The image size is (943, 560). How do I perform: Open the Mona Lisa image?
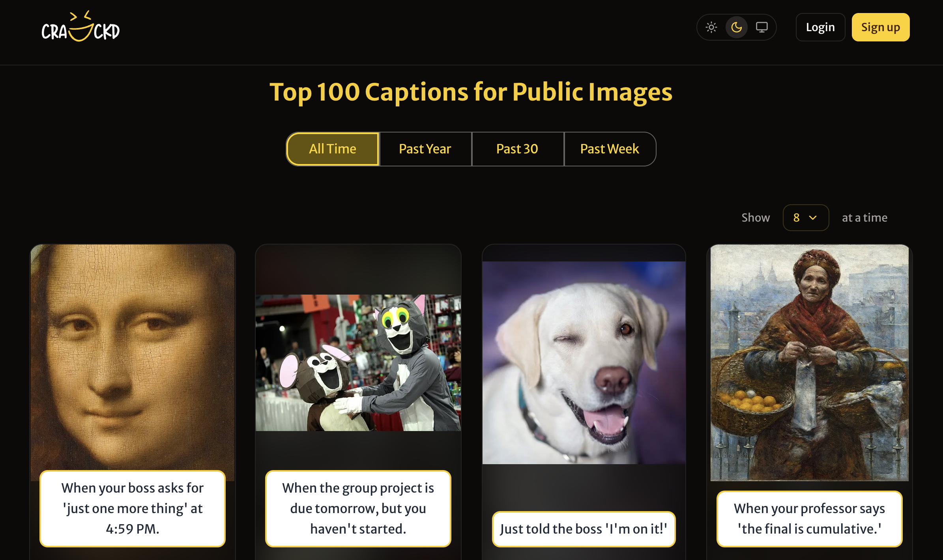point(133,355)
